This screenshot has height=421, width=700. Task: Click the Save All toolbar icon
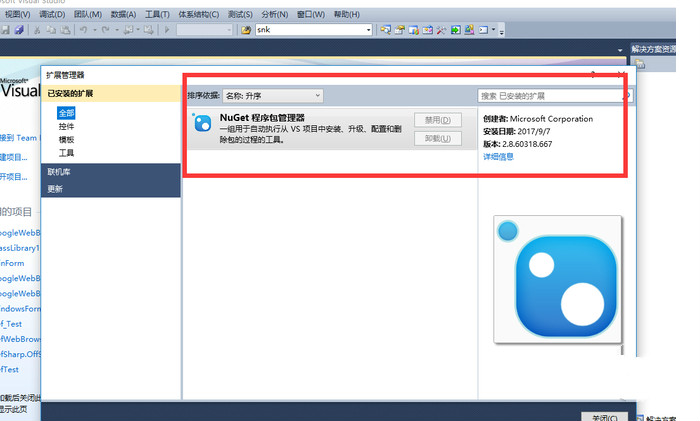point(19,30)
